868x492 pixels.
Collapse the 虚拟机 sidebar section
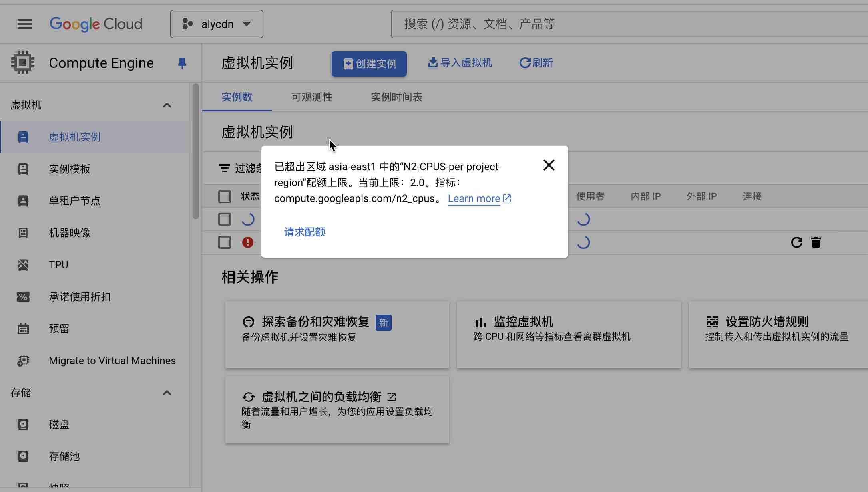coord(167,105)
